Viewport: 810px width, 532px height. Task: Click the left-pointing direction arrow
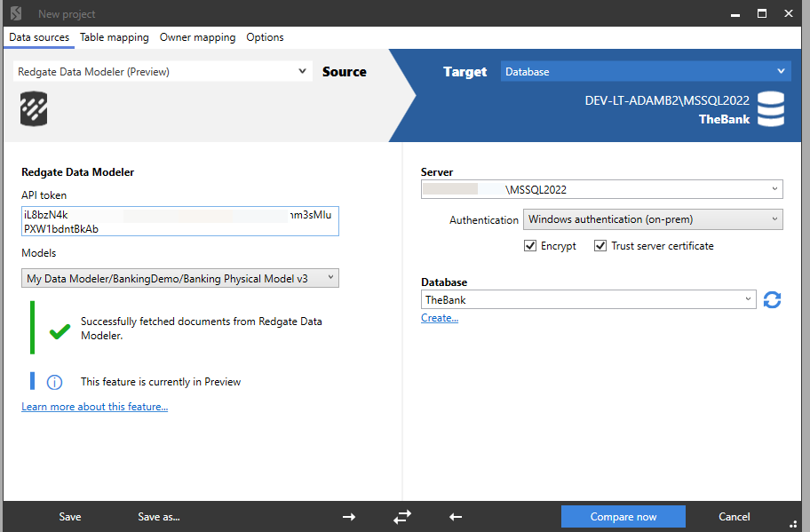tap(455, 516)
